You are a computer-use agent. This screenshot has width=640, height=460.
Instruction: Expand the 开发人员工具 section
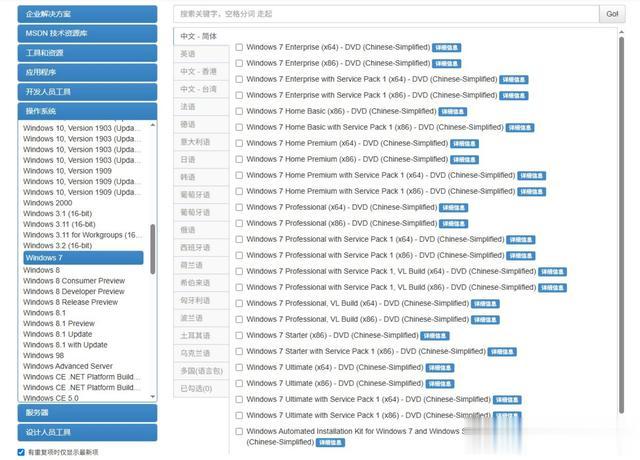pos(87,92)
